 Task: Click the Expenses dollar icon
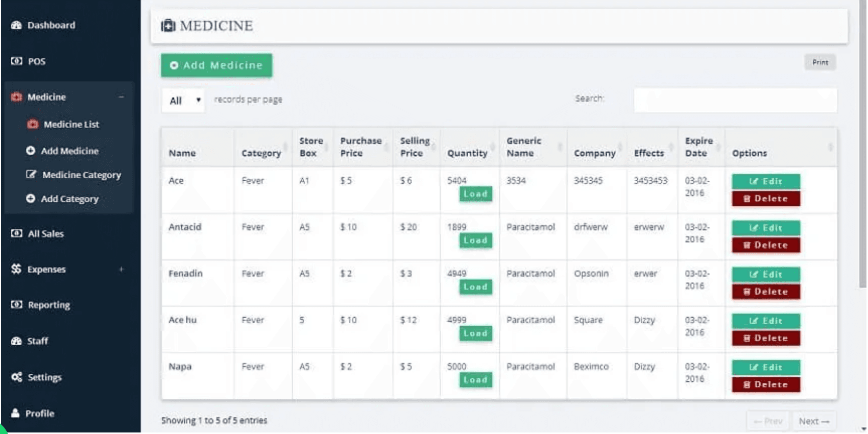tap(16, 269)
